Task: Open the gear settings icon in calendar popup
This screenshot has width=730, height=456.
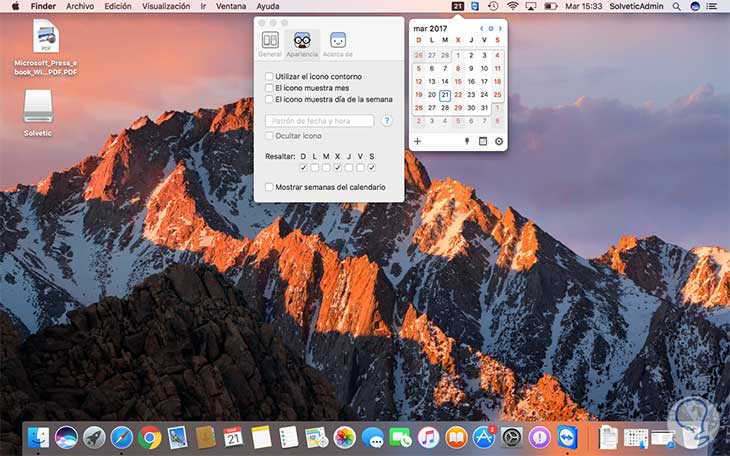Action: pyautogui.click(x=498, y=142)
